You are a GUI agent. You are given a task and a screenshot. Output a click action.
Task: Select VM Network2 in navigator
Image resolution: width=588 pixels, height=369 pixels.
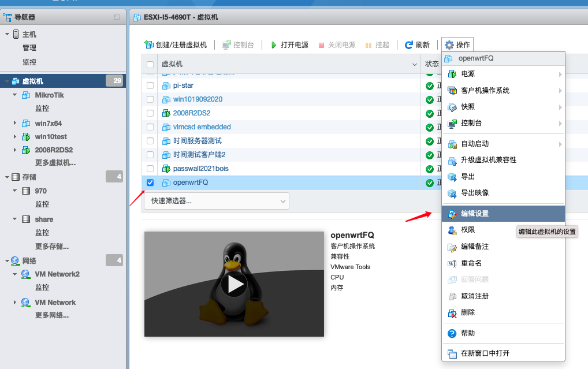[x=57, y=274]
